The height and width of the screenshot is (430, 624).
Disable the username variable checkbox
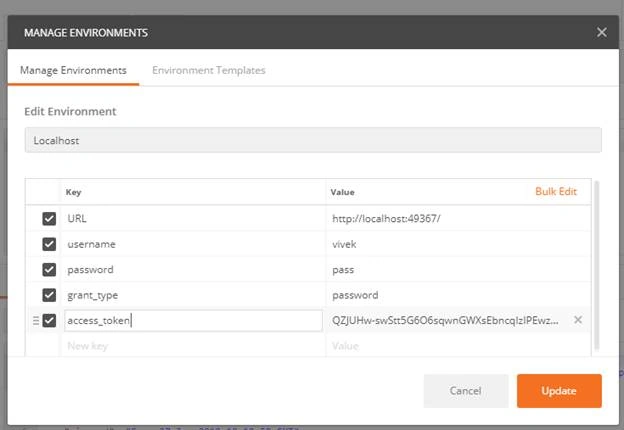point(49,244)
